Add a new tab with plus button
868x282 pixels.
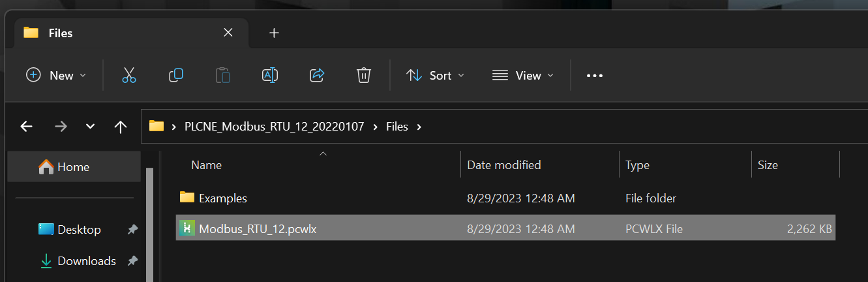pyautogui.click(x=275, y=33)
